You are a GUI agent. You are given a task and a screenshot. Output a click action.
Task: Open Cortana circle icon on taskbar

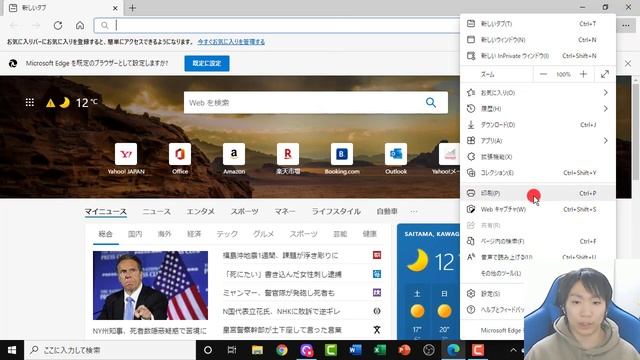[208, 350]
